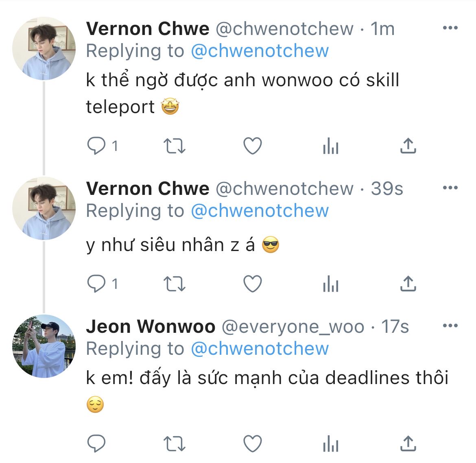
Task: Share the siêu nhân tweet
Action: coord(408,284)
